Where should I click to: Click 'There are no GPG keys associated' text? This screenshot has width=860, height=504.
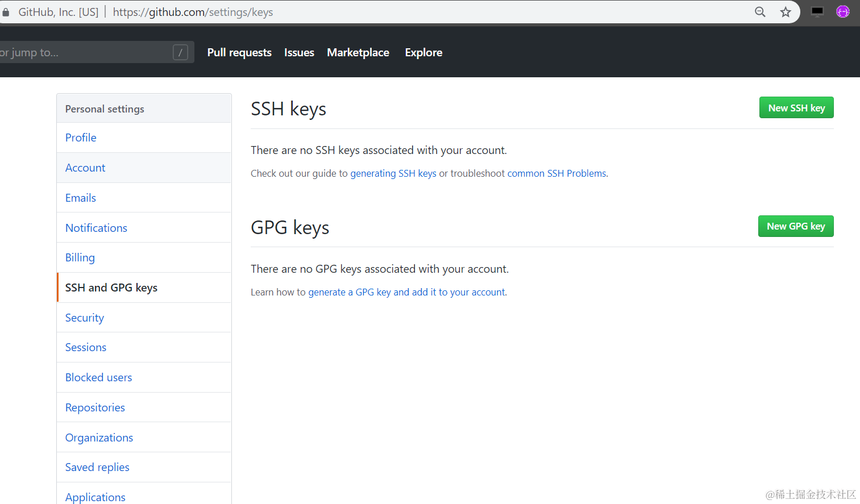pos(380,269)
